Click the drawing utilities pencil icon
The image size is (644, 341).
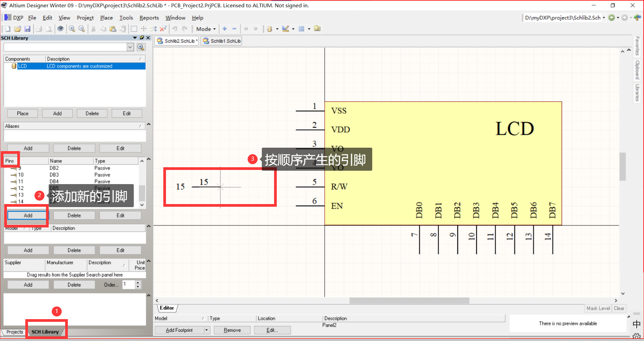click(285, 29)
